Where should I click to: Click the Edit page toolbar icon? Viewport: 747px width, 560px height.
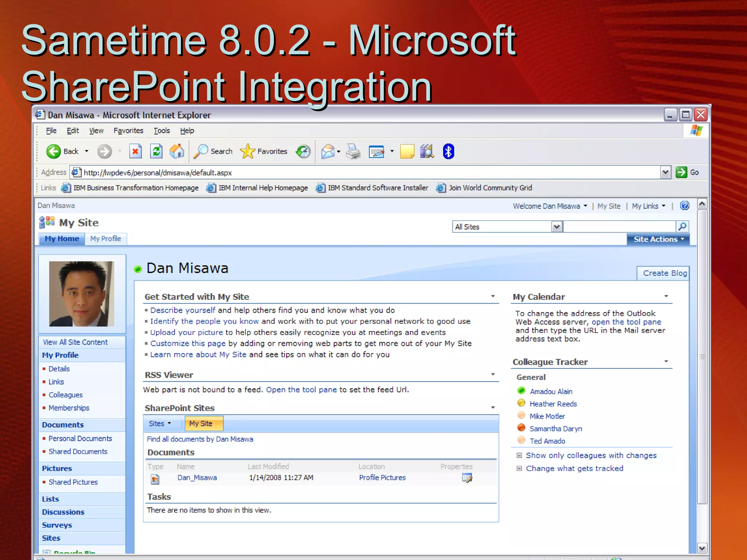click(x=376, y=151)
